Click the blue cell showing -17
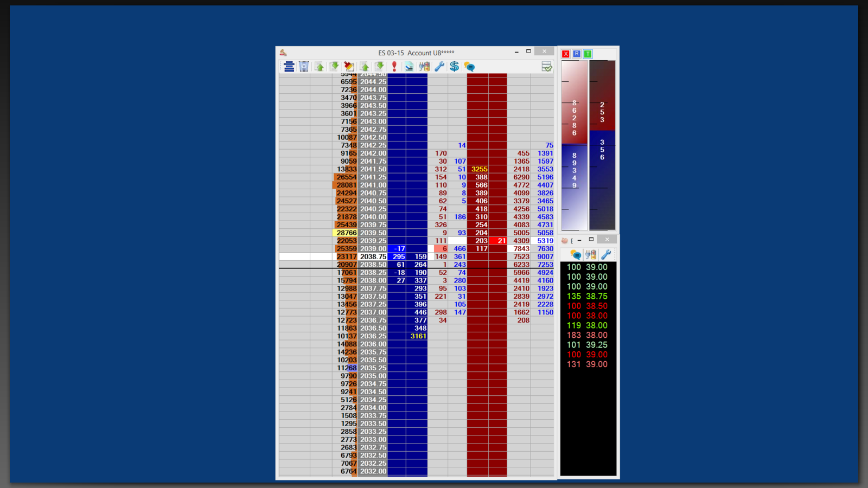Viewport: 868px width, 488px height. click(397, 249)
